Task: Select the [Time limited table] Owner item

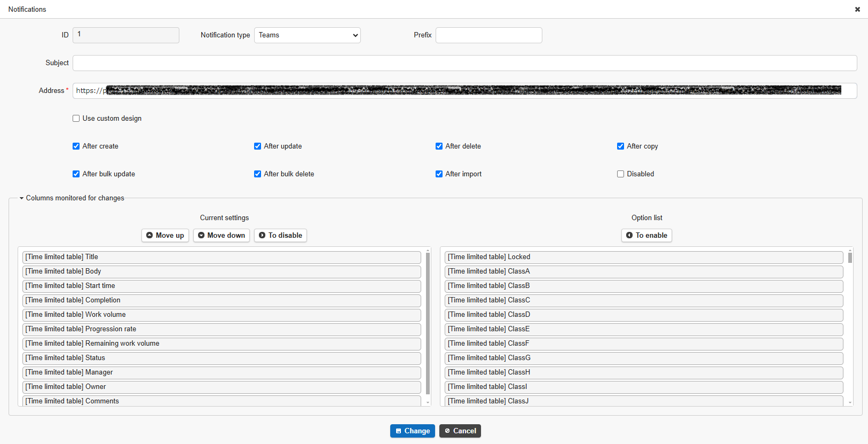Action: click(222, 387)
